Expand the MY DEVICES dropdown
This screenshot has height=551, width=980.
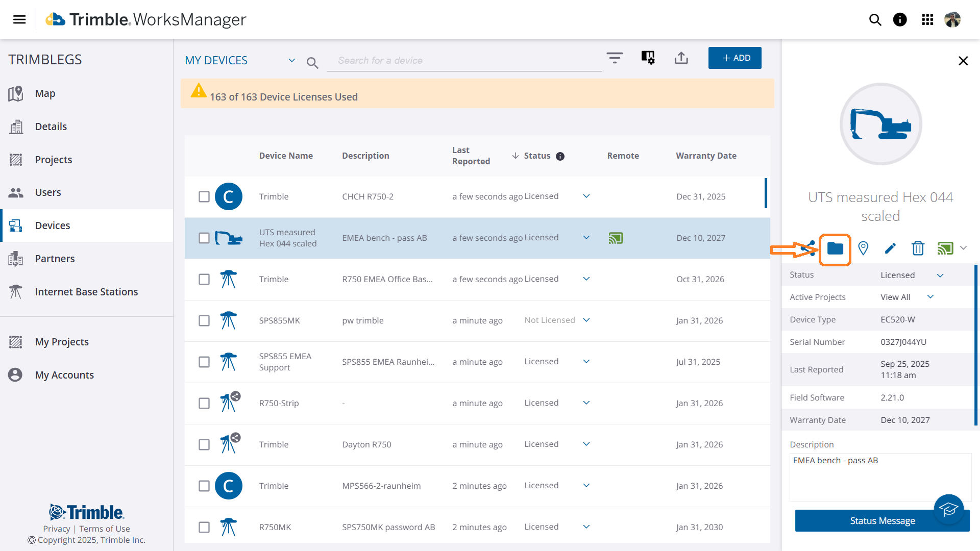(x=291, y=60)
